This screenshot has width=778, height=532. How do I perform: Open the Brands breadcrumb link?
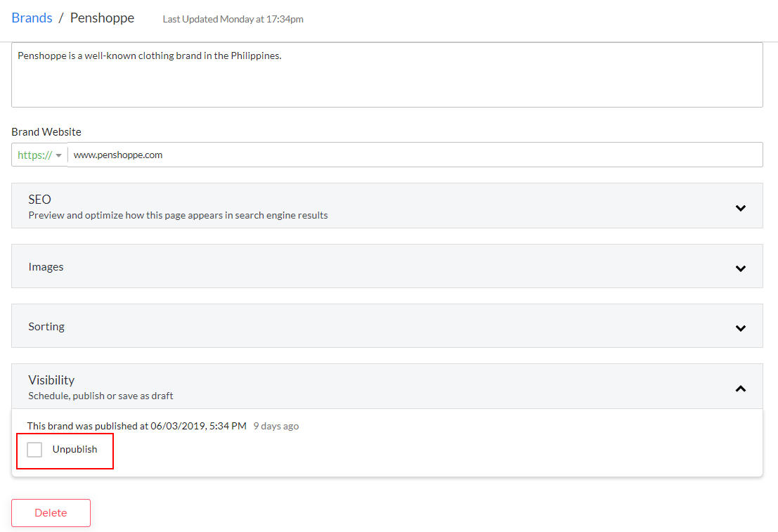(x=32, y=18)
